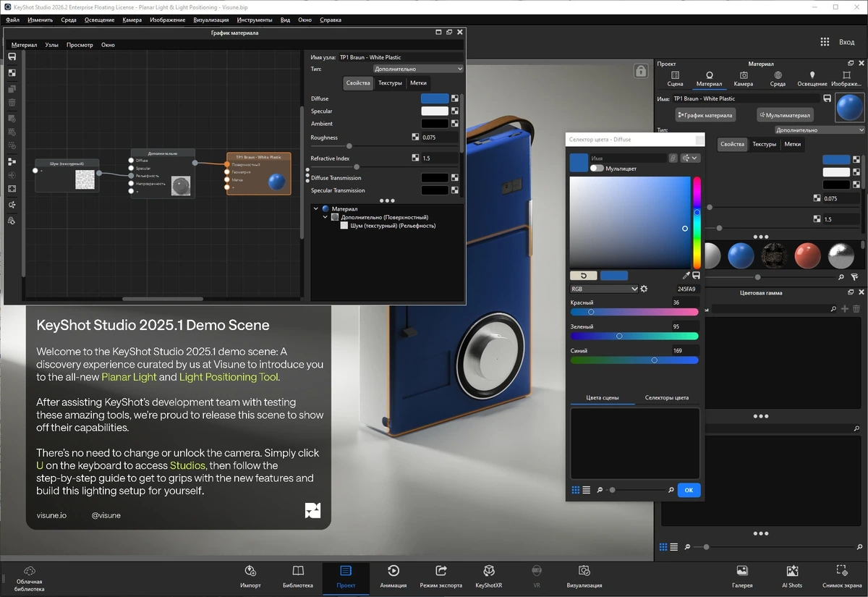Click texture checker box next to Diffuse Transmission

pos(455,177)
